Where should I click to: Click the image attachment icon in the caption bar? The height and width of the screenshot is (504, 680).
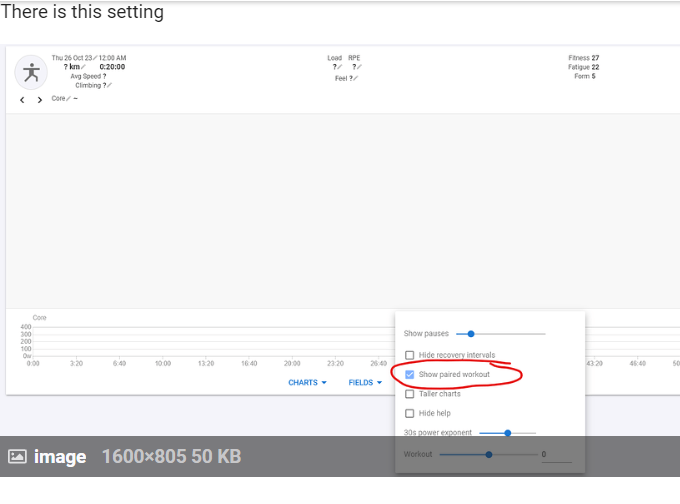(x=17, y=456)
